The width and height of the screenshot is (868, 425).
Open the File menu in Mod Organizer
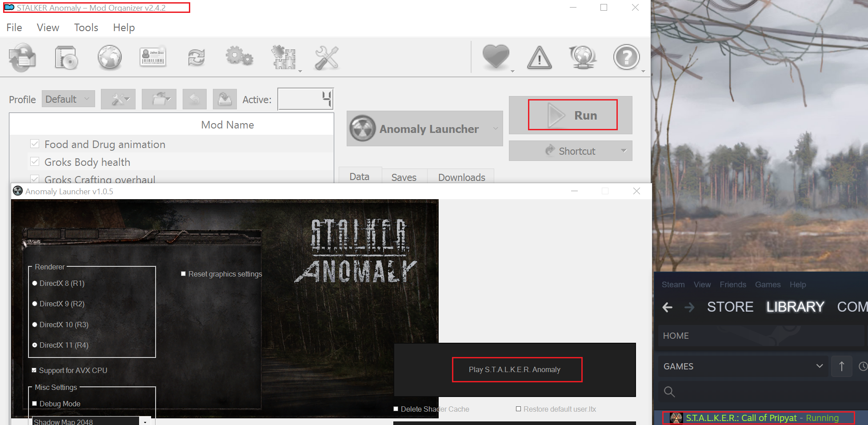pos(14,28)
